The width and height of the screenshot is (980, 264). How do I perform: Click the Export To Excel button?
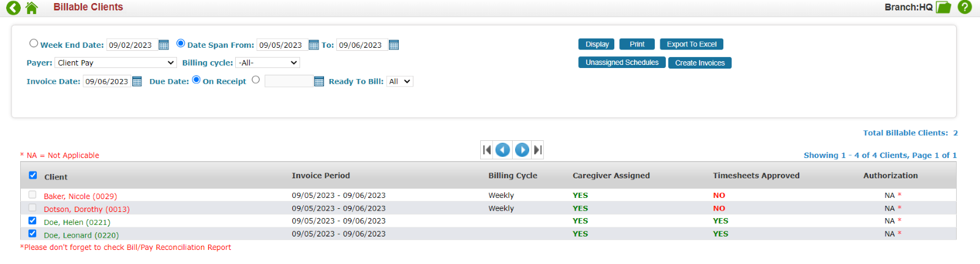point(692,44)
